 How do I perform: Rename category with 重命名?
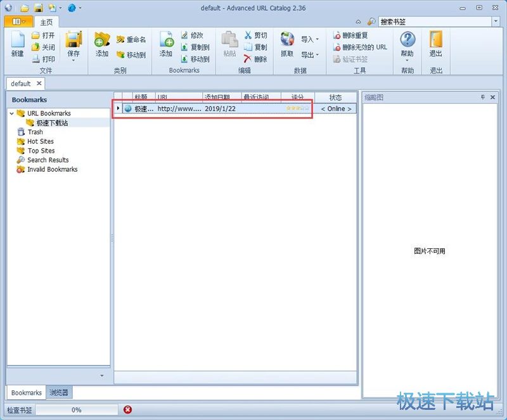(x=131, y=39)
